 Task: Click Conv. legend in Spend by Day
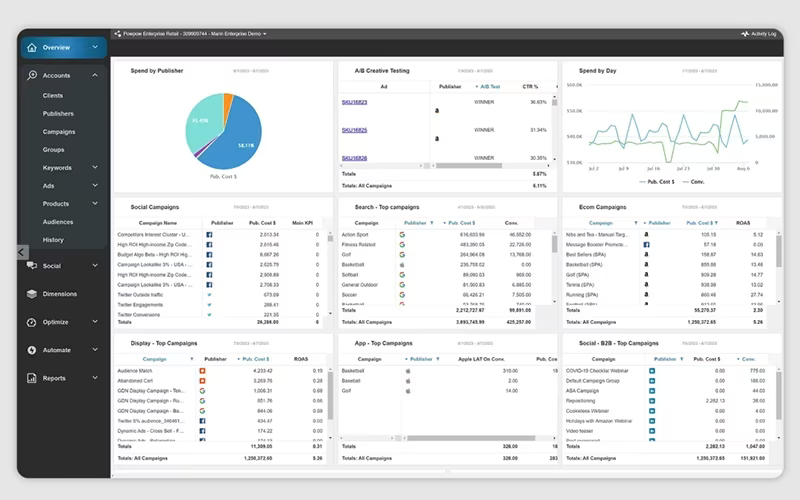(x=693, y=182)
